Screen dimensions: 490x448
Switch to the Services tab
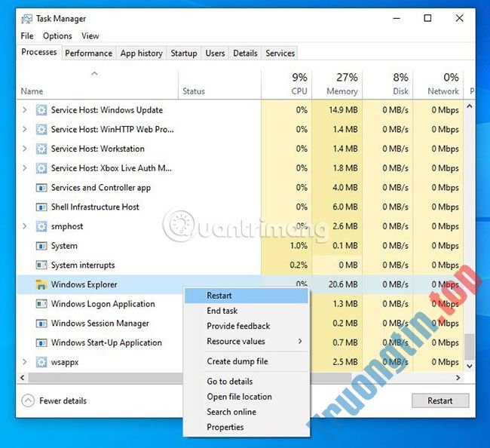[x=280, y=53]
